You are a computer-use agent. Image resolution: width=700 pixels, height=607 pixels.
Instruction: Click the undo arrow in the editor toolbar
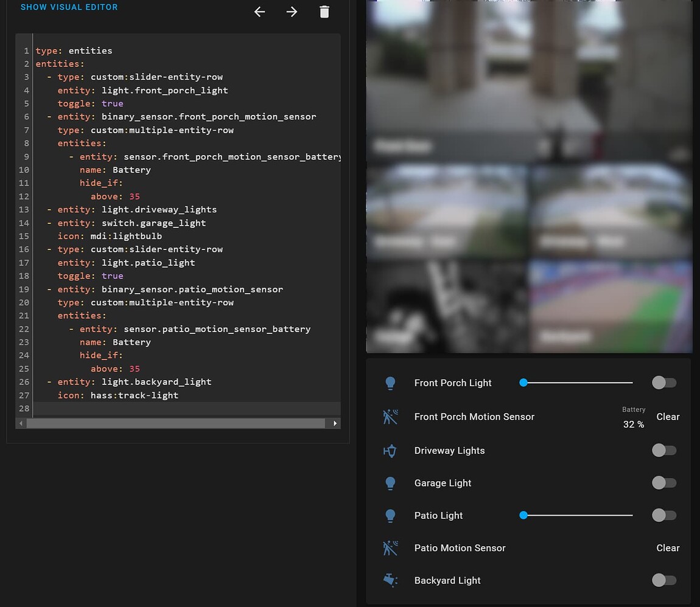[x=259, y=12]
